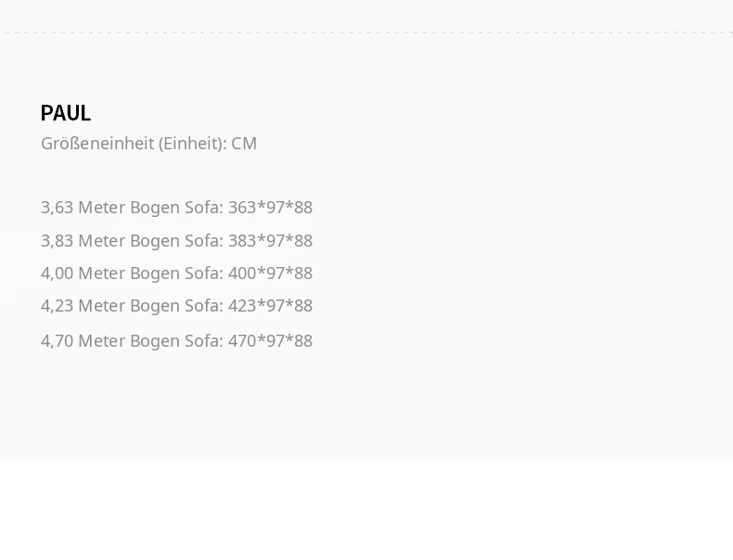Viewport: 733px width, 560px height.
Task: Select the 4,23 Meter size label
Action: 84,306
